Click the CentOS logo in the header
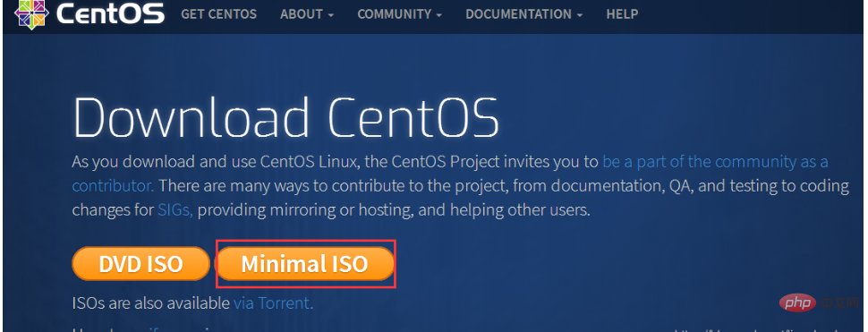This screenshot has width=868, height=332. point(89,13)
